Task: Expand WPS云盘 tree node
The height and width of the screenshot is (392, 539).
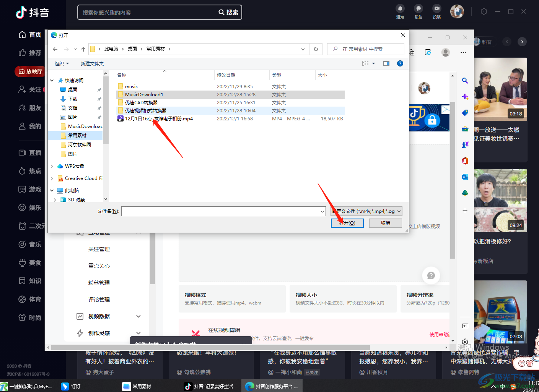Action: [x=52, y=166]
